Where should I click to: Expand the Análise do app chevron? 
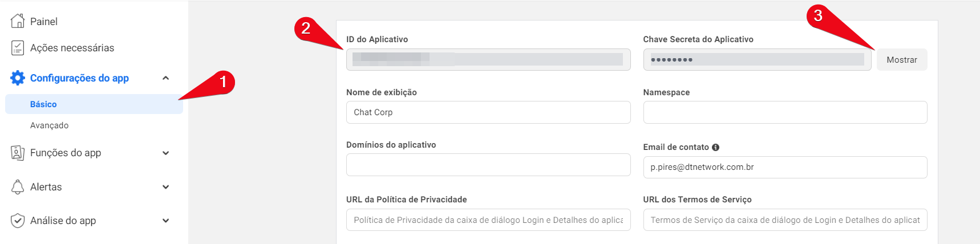[x=165, y=221]
